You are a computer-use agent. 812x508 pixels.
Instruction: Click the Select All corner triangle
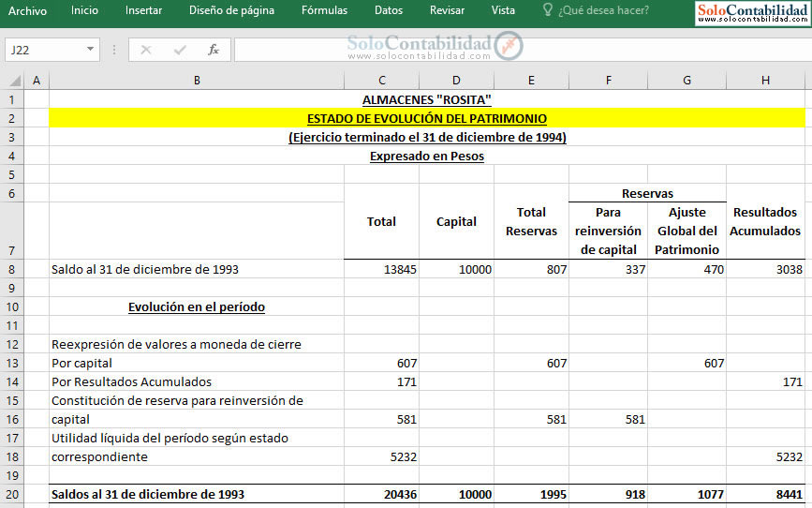pos(16,81)
